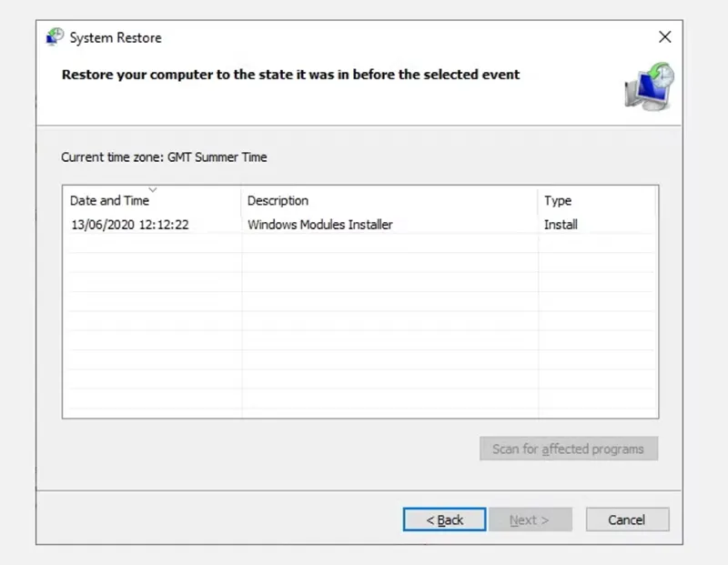Click divider between Description and Type columns
The image size is (728, 565).
coord(538,201)
